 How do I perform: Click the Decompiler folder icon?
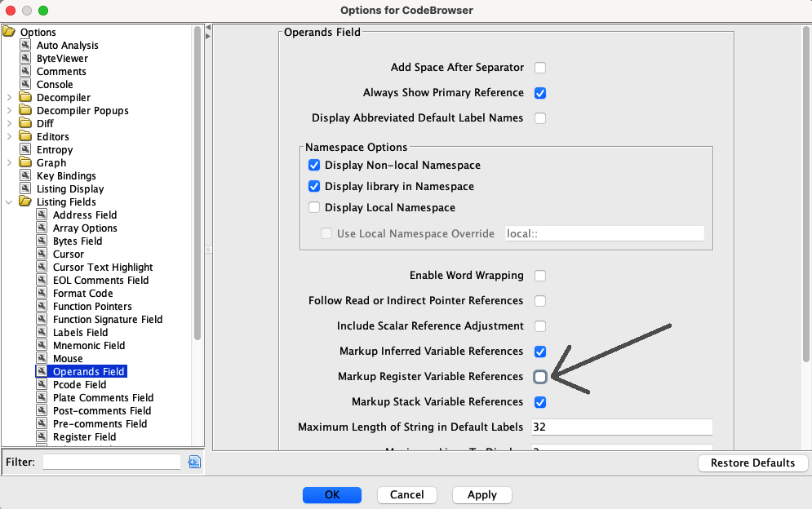25,97
